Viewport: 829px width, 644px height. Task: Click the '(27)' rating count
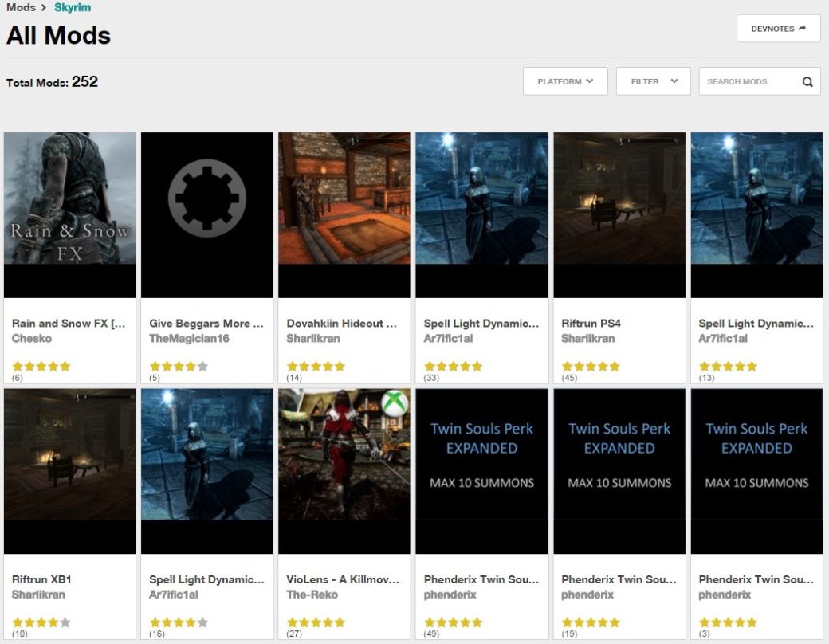[x=294, y=634]
